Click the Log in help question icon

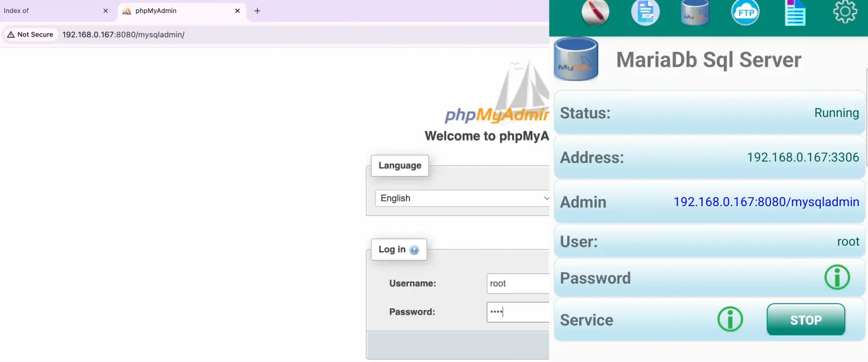[414, 250]
